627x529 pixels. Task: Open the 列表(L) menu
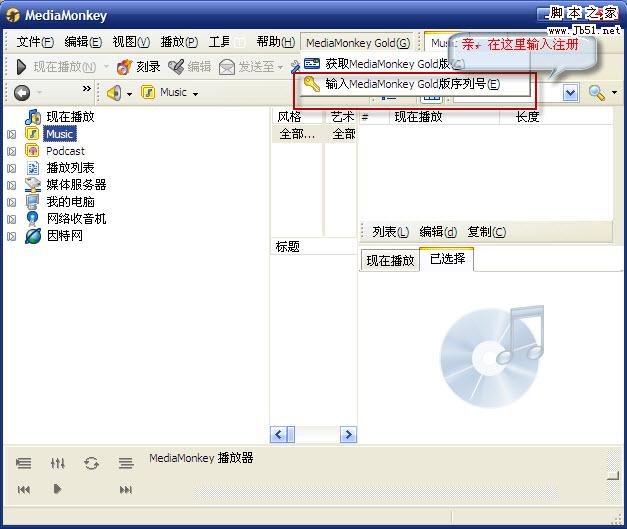pyautogui.click(x=390, y=232)
